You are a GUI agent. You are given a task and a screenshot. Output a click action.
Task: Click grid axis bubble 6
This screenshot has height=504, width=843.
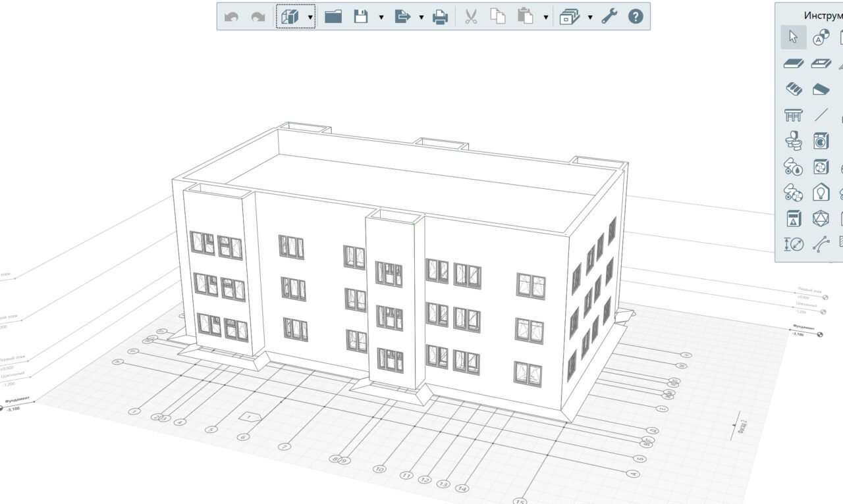(x=244, y=437)
